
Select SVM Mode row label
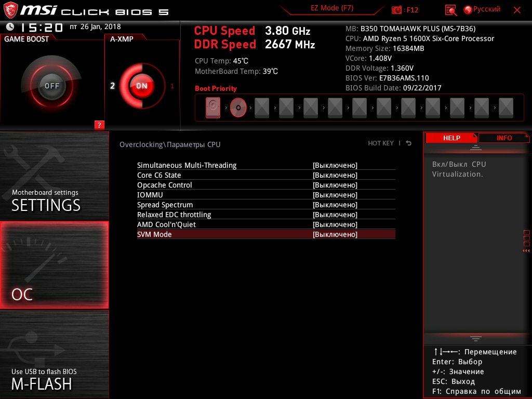(154, 234)
